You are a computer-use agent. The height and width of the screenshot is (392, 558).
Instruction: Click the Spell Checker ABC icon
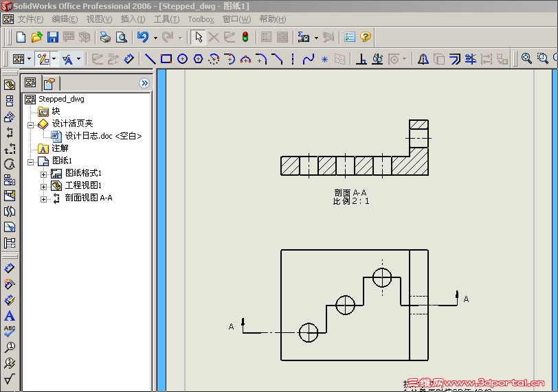point(10,332)
